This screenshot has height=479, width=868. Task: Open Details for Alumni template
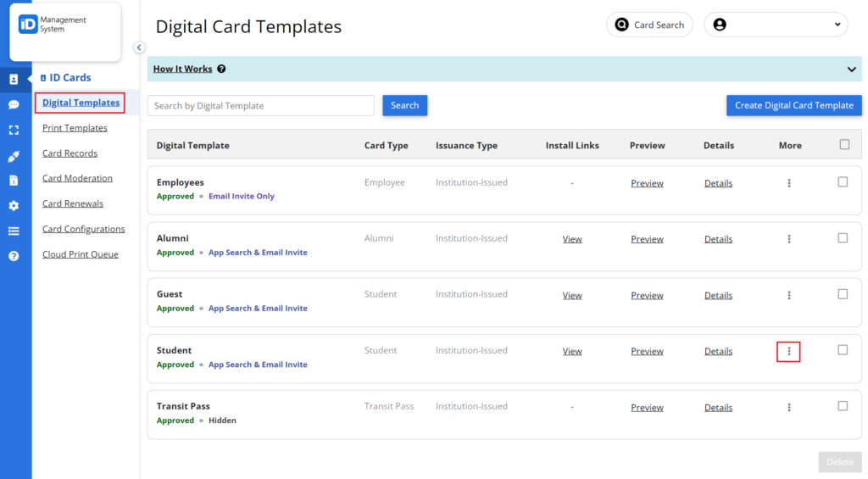[x=718, y=239]
